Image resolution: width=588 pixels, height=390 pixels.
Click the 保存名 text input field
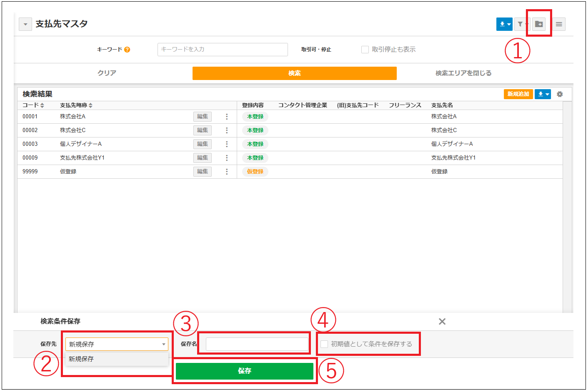(257, 344)
